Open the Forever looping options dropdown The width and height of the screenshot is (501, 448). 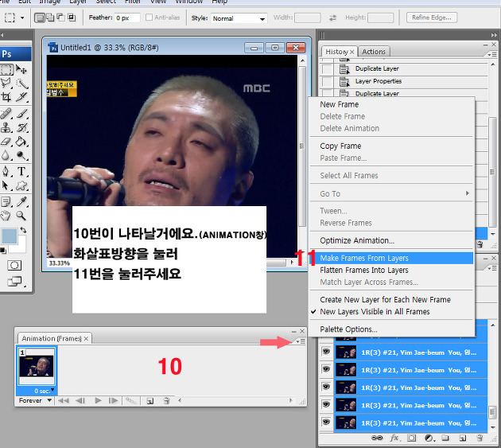tap(34, 401)
